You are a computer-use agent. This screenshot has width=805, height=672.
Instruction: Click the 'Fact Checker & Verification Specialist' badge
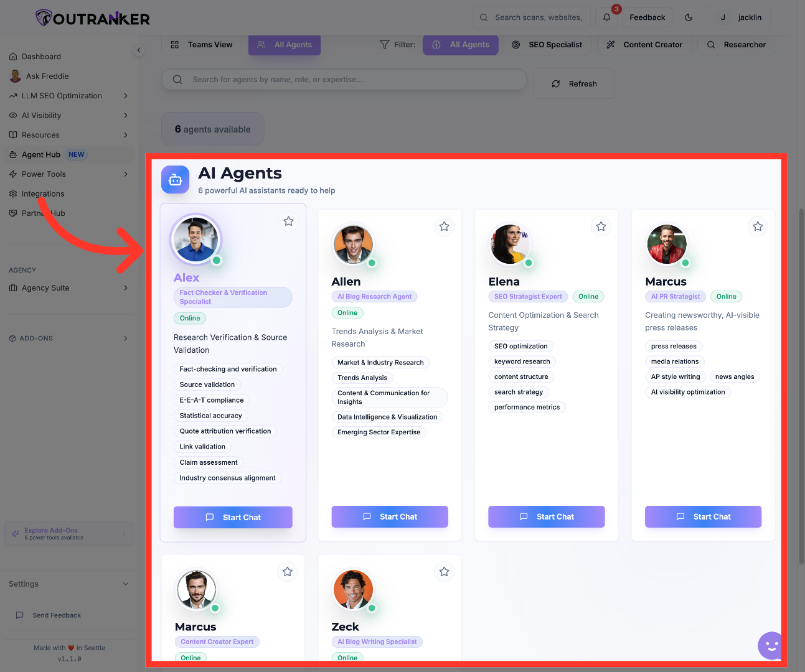[233, 297]
